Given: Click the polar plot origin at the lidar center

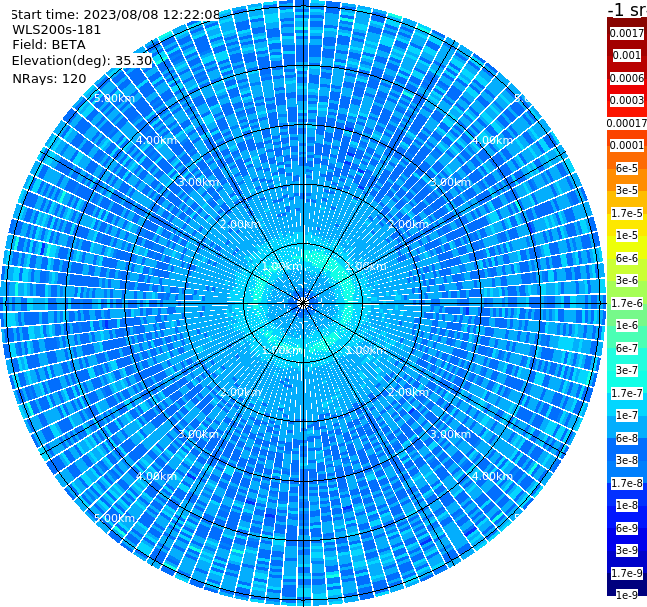Looking at the screenshot, I should (303, 303).
